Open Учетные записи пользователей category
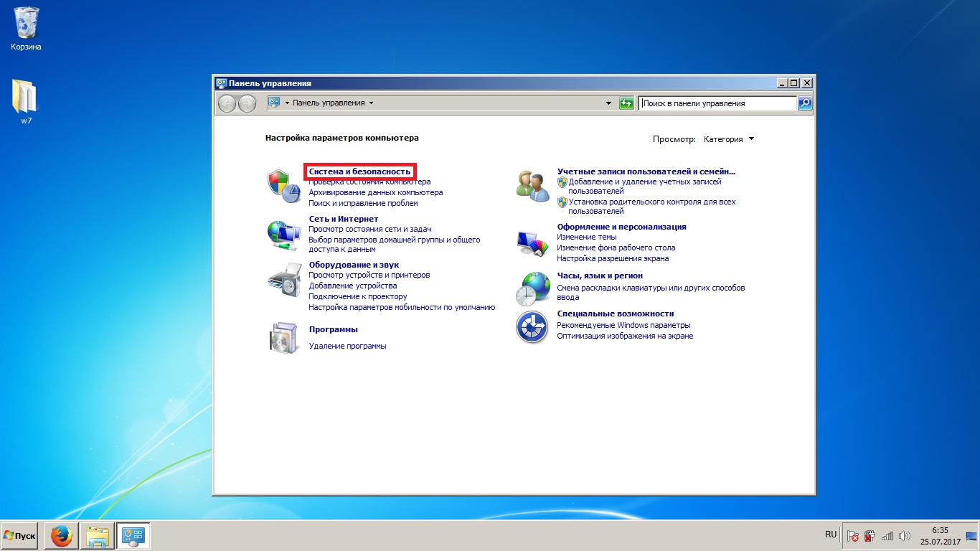Screen dimensions: 980x551 pyautogui.click(x=646, y=172)
